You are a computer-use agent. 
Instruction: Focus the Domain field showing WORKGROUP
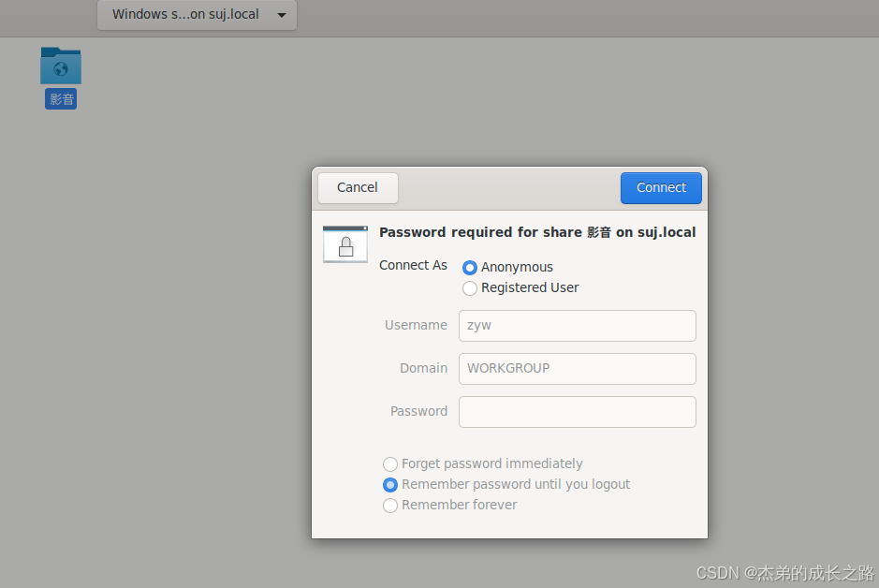point(577,369)
